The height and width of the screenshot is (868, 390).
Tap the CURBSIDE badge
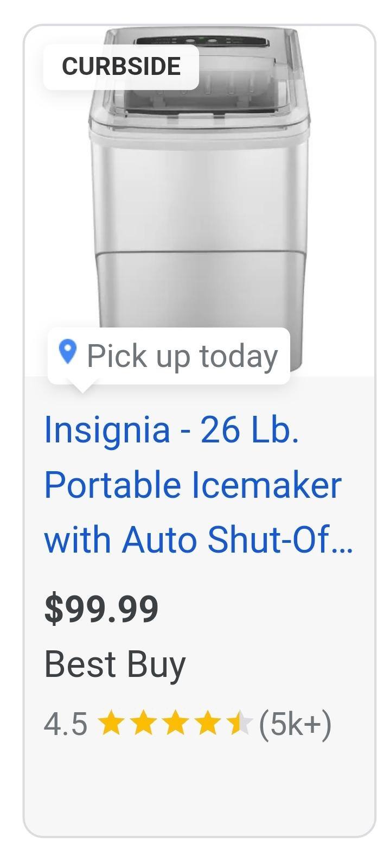click(121, 66)
